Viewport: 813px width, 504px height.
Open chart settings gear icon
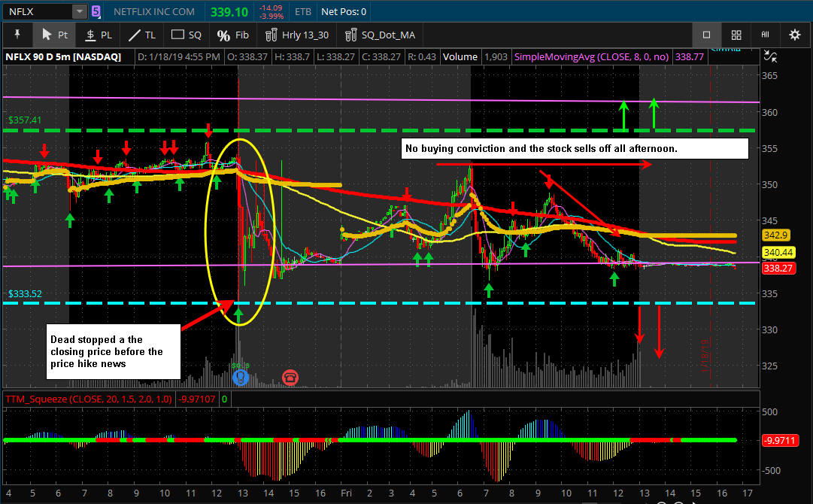tap(794, 35)
